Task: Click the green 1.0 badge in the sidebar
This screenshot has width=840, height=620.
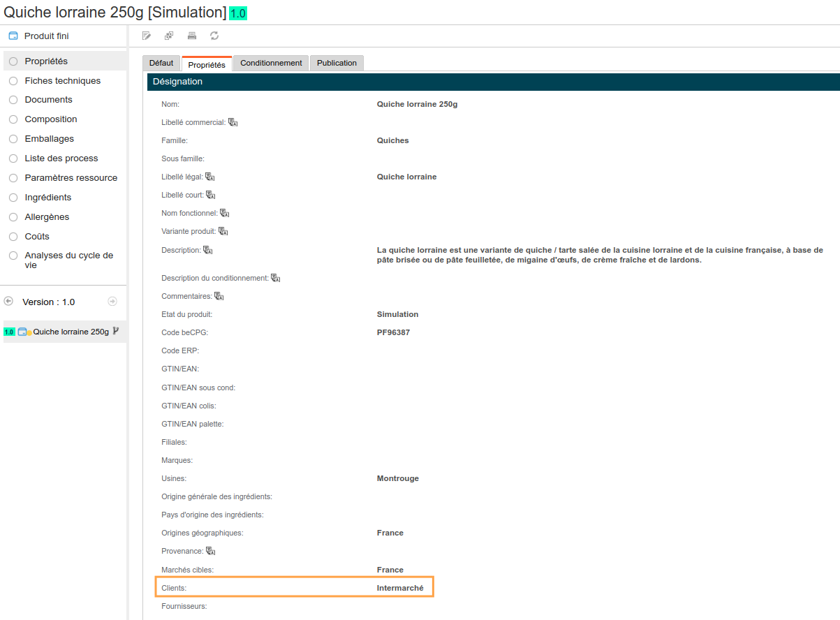Action: [x=9, y=332]
